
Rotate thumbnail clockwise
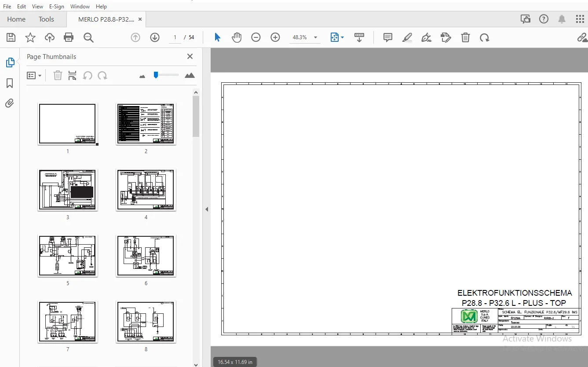point(102,76)
